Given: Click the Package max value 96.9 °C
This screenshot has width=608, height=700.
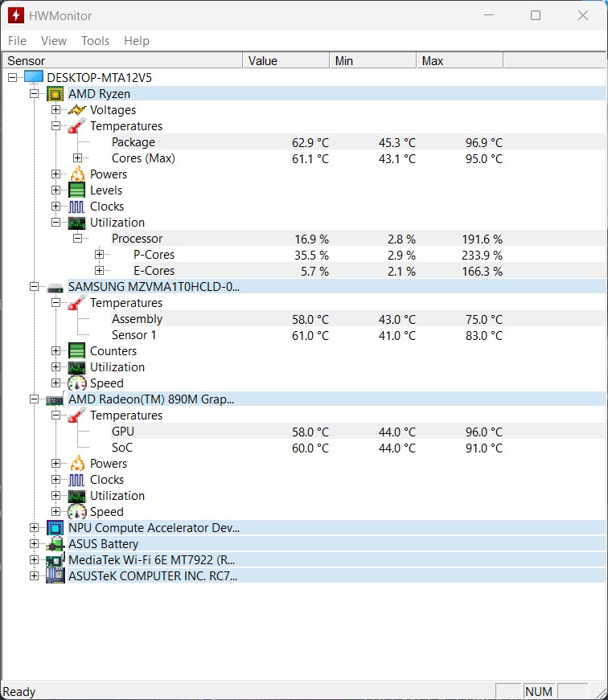Looking at the screenshot, I should point(484,142).
